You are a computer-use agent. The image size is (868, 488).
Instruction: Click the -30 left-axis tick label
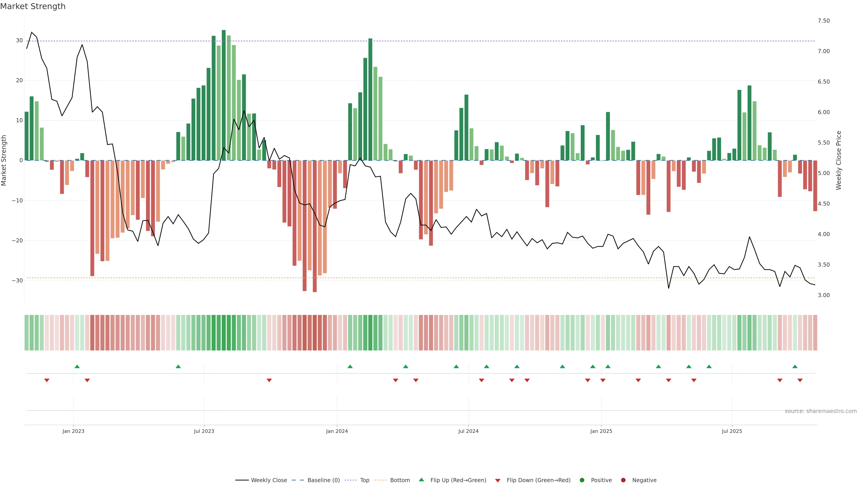tap(17, 281)
